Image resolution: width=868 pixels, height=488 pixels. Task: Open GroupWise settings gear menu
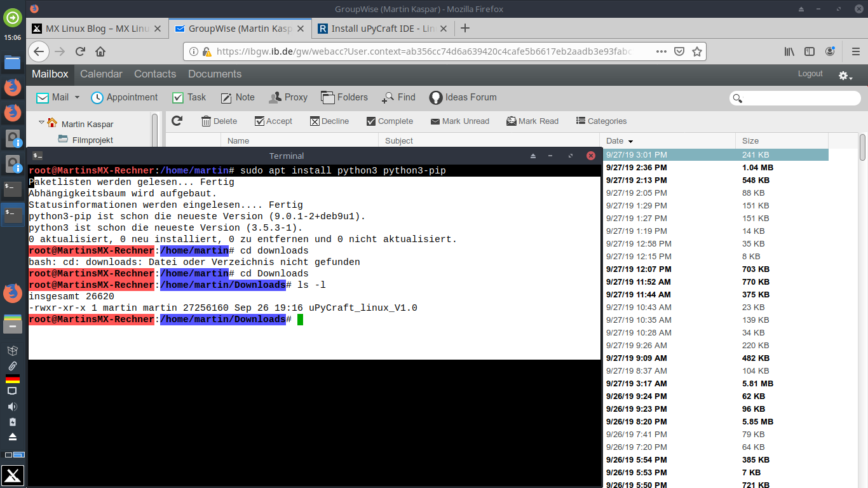point(845,76)
